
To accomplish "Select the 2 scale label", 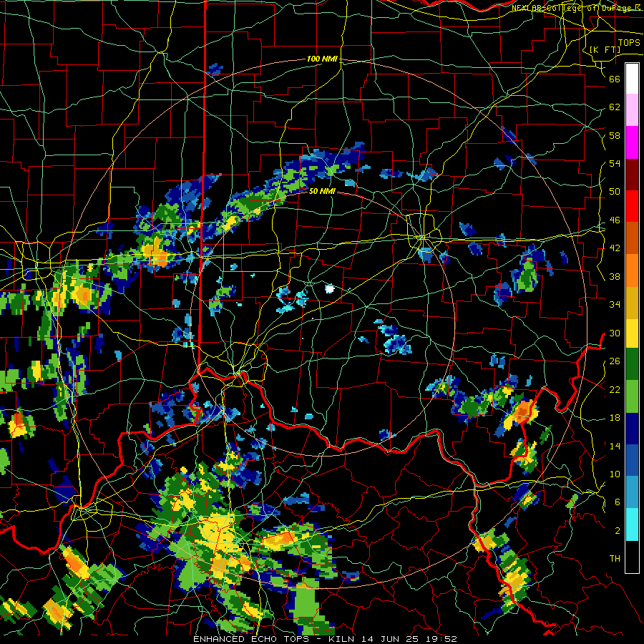I will [618, 531].
